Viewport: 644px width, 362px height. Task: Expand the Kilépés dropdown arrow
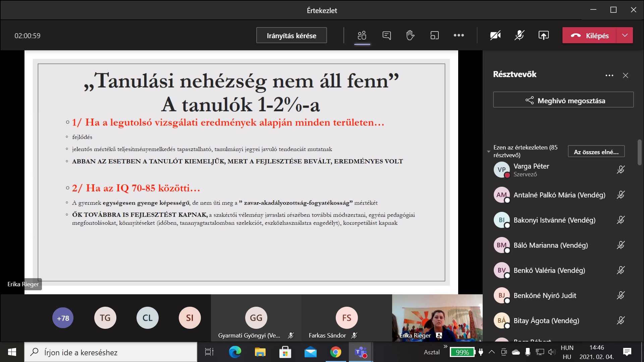click(625, 35)
